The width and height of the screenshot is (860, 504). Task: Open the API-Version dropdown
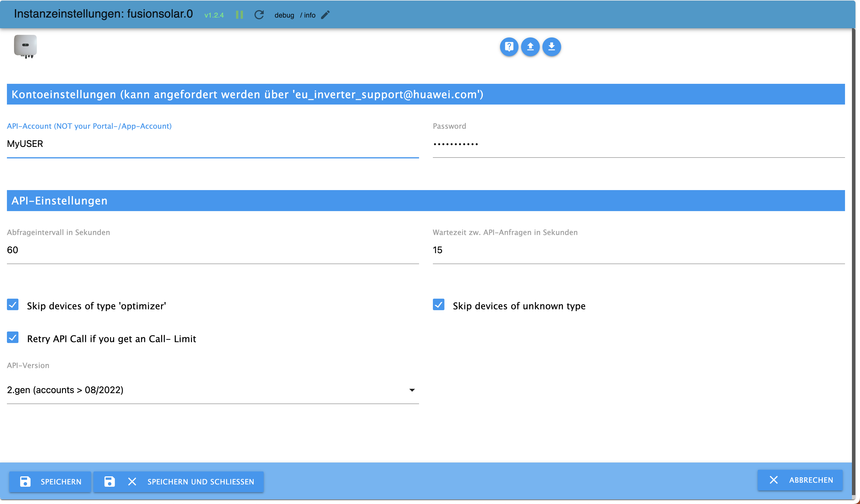[x=205, y=390]
